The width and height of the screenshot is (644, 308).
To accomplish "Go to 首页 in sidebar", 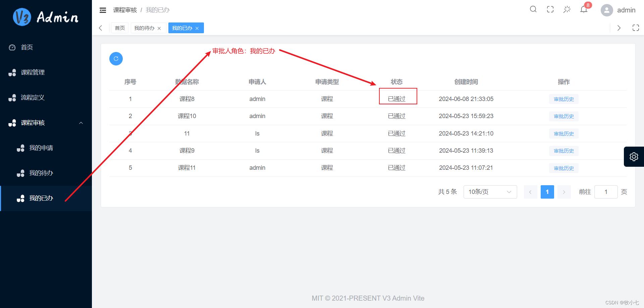I will (x=46, y=47).
